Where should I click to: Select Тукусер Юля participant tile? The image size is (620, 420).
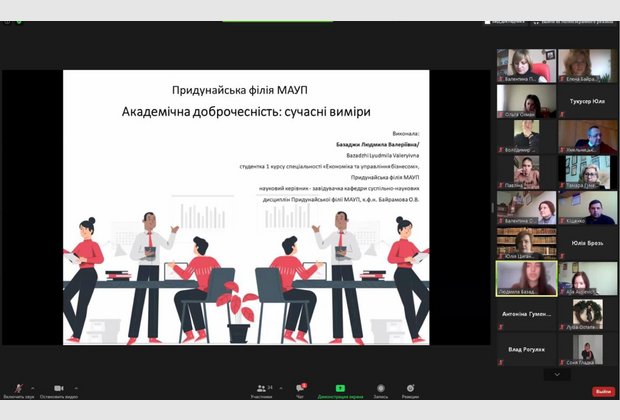pyautogui.click(x=588, y=101)
